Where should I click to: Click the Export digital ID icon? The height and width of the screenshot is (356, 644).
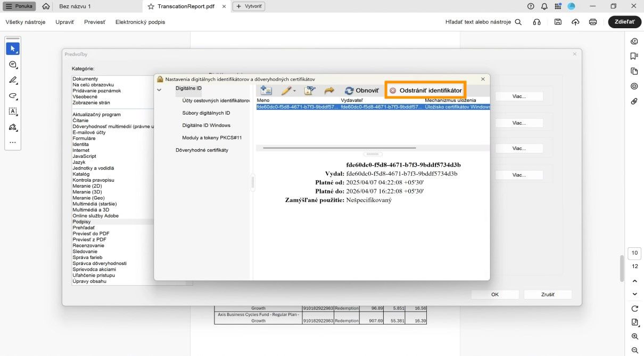click(329, 90)
